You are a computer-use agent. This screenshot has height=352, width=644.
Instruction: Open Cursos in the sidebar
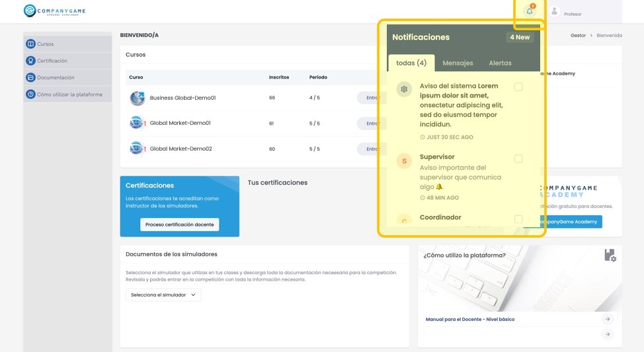coord(67,44)
